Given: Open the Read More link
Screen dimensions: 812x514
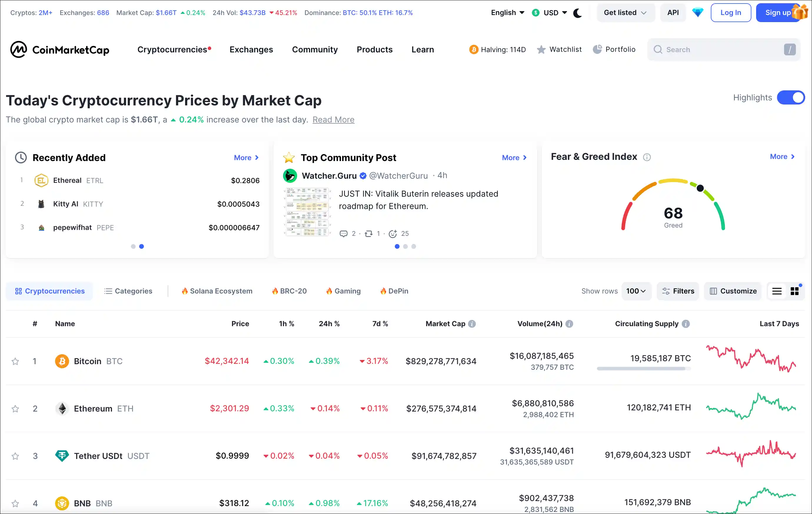Looking at the screenshot, I should click(x=333, y=120).
